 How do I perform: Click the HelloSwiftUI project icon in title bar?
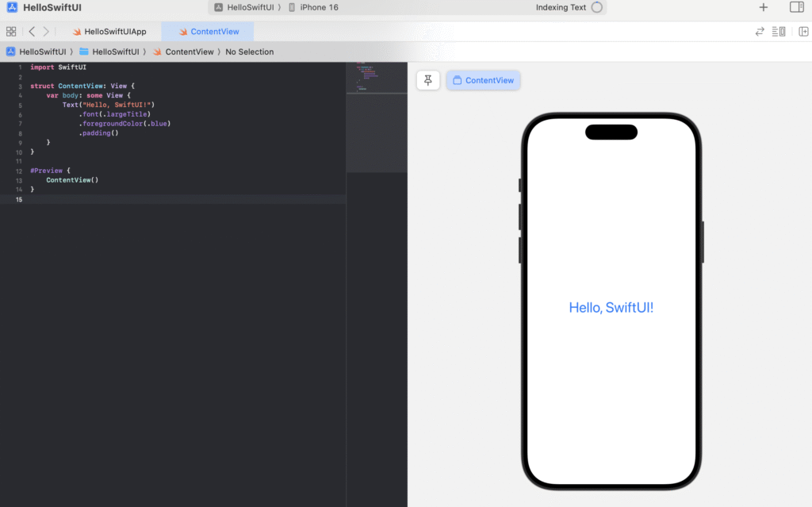pyautogui.click(x=12, y=7)
